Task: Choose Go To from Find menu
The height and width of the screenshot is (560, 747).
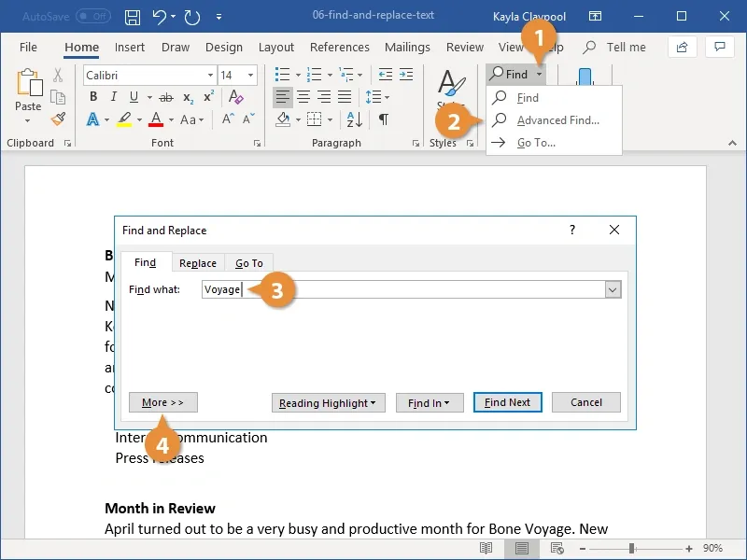Action: (x=554, y=143)
